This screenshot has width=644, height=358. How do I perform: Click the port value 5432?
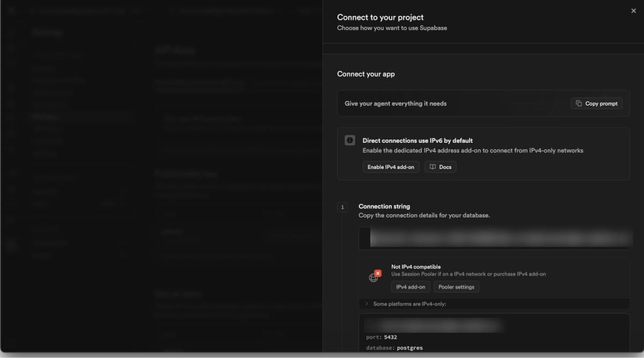coord(391,337)
